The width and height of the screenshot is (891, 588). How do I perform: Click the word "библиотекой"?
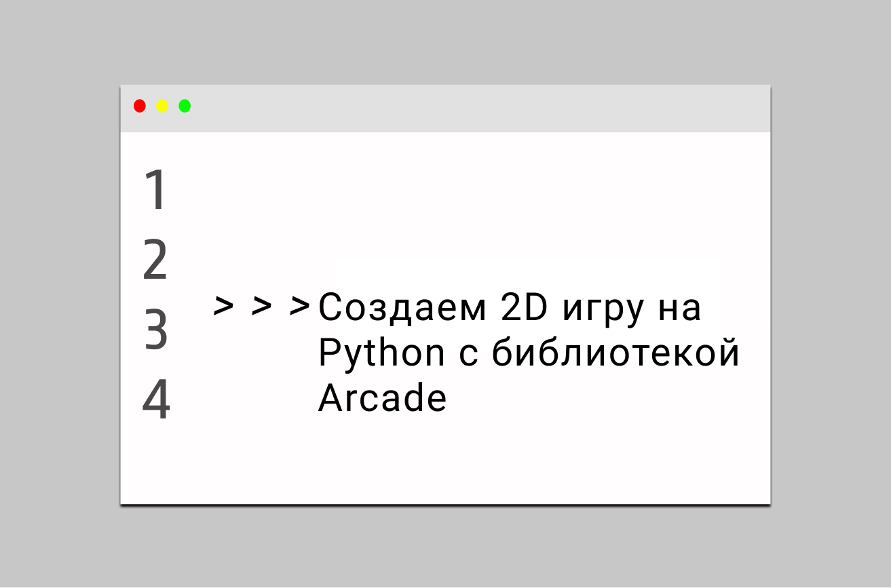point(615,353)
